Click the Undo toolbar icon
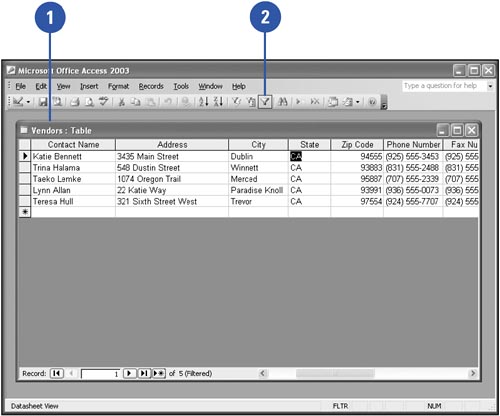The image size is (500, 416). (x=168, y=102)
